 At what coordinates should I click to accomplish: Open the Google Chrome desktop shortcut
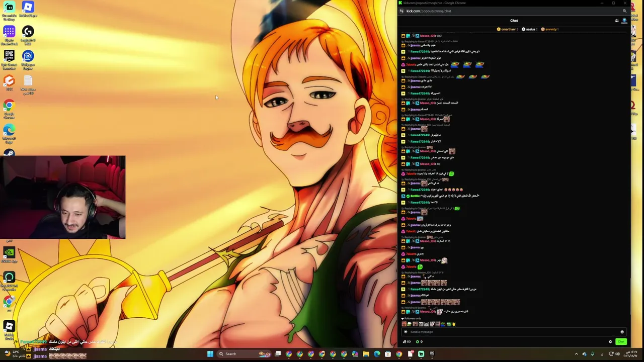point(9,110)
